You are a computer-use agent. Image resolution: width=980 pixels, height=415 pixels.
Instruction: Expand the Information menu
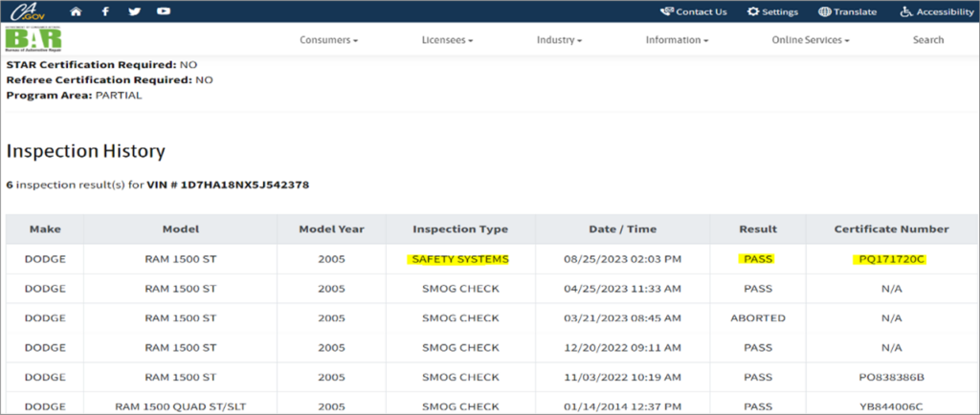tap(677, 40)
